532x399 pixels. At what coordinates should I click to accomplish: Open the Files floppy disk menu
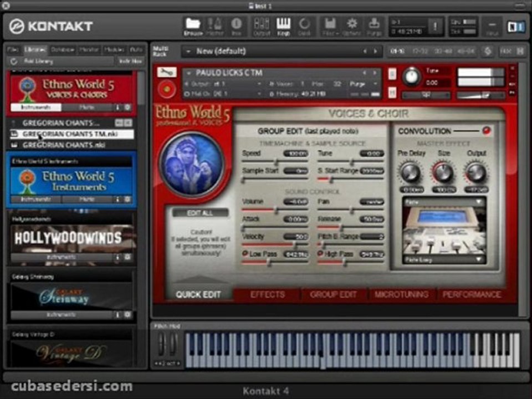330,27
